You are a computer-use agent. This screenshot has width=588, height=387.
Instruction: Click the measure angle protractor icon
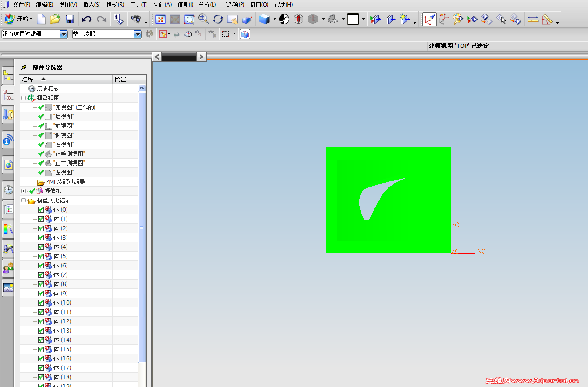547,19
